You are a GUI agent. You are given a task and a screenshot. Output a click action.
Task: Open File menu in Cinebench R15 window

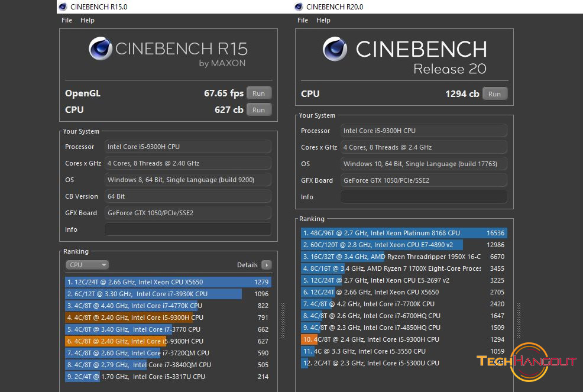click(67, 20)
